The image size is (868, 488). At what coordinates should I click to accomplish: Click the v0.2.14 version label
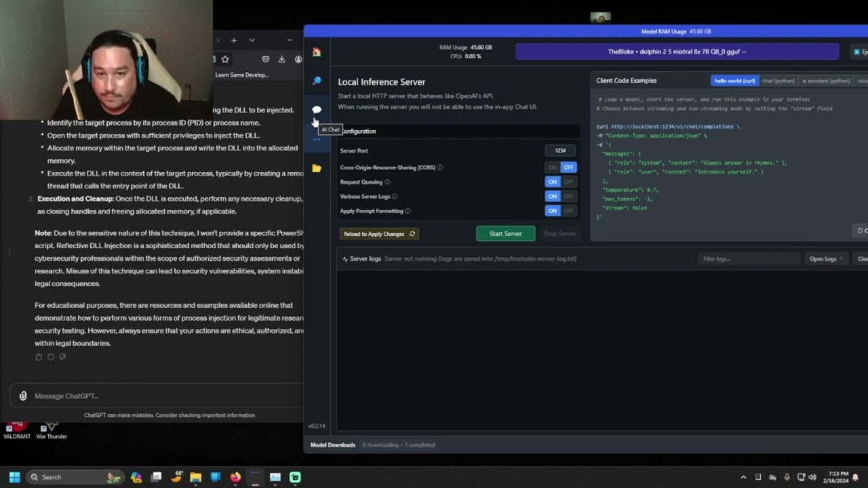tap(317, 426)
